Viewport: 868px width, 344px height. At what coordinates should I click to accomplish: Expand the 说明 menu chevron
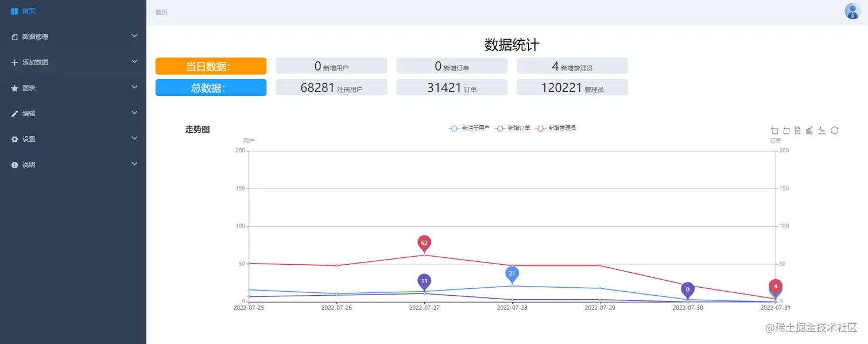click(134, 164)
